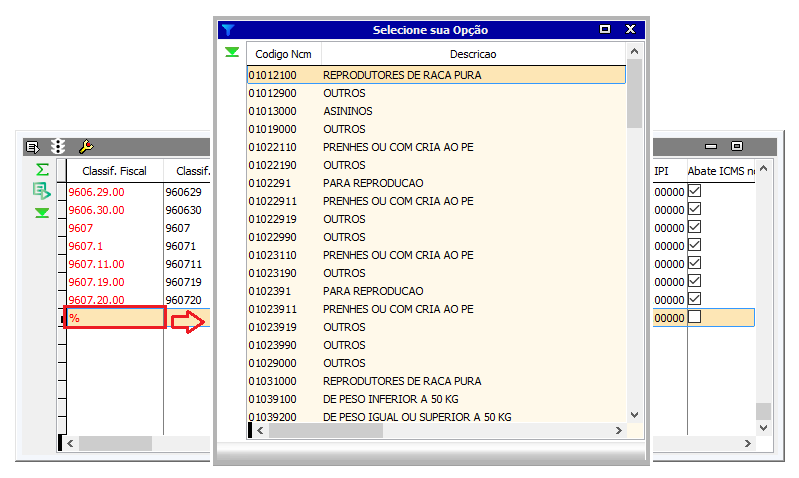Viewport: 799px width, 478px height.
Task: Click the background grid scroll down arrow
Action: coord(763,428)
